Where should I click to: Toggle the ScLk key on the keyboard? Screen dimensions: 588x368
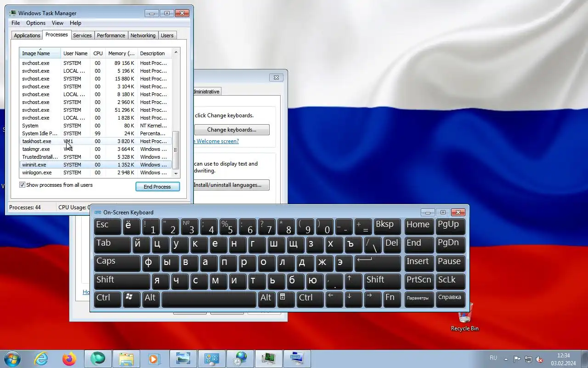click(x=451, y=281)
